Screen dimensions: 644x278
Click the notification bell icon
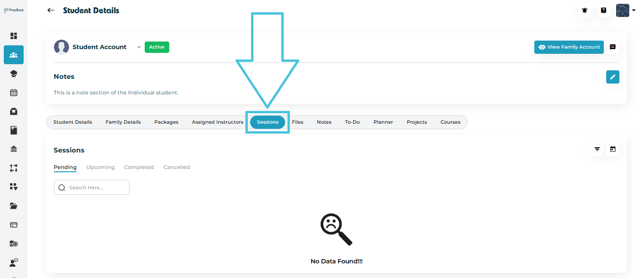click(x=585, y=10)
